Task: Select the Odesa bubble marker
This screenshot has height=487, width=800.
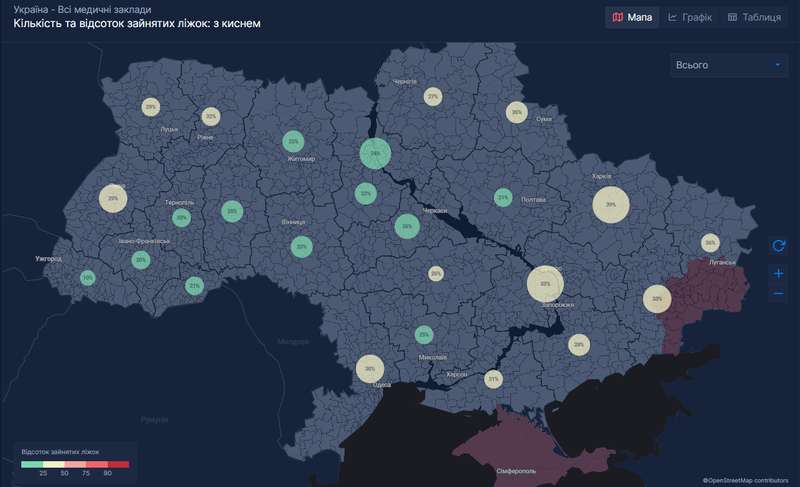Action: (370, 369)
